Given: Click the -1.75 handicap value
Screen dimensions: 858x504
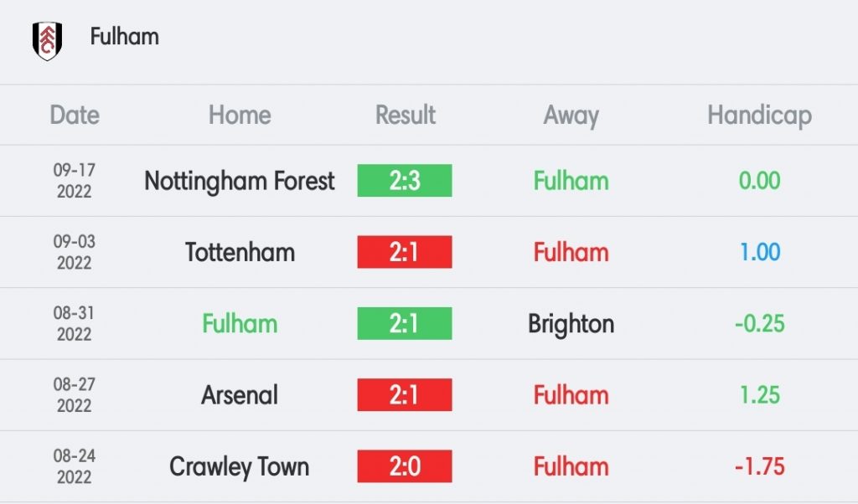Looking at the screenshot, I should (x=759, y=466).
